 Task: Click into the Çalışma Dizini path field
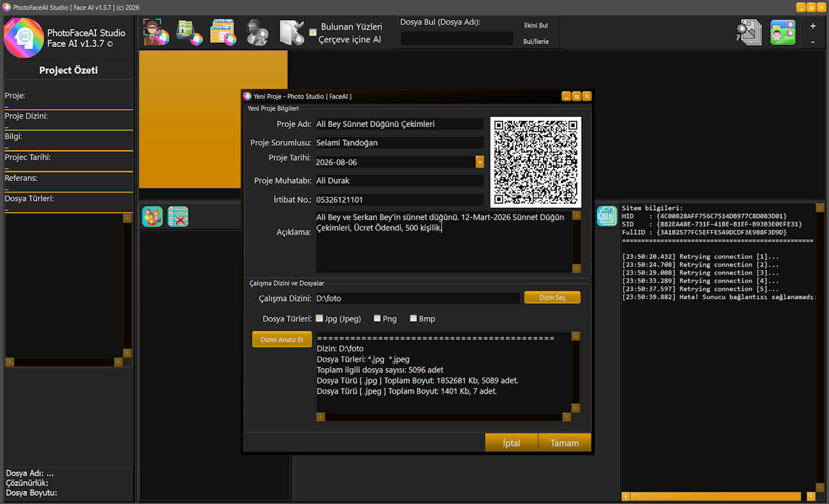click(417, 298)
